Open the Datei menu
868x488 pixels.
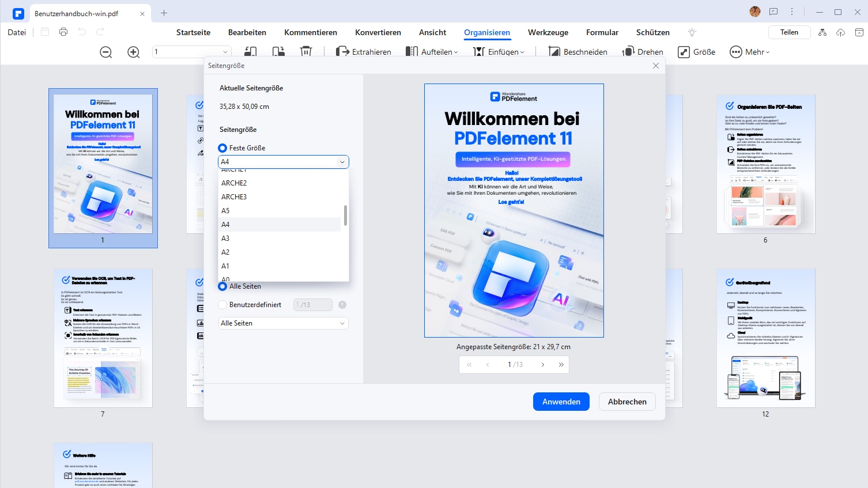coord(17,32)
